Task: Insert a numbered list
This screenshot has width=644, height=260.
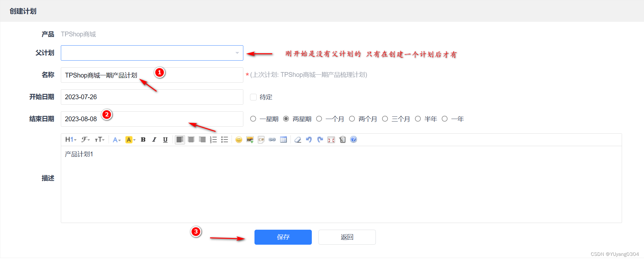Action: [213, 140]
